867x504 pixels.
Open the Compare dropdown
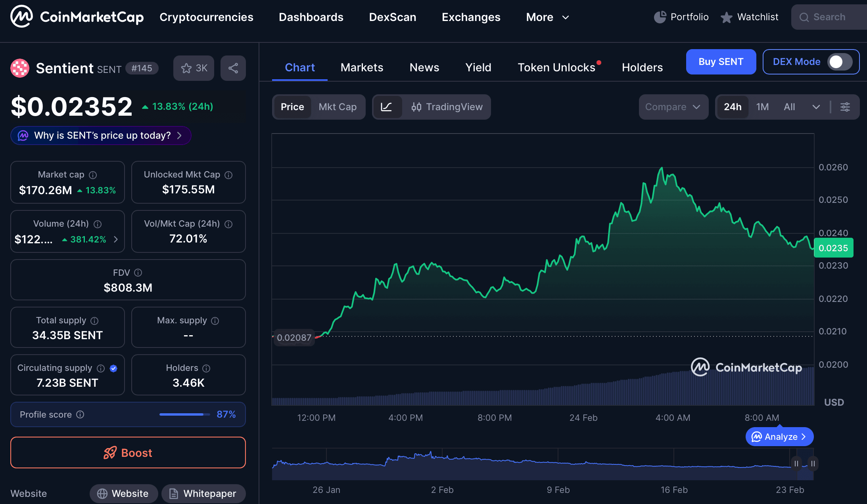(x=673, y=107)
